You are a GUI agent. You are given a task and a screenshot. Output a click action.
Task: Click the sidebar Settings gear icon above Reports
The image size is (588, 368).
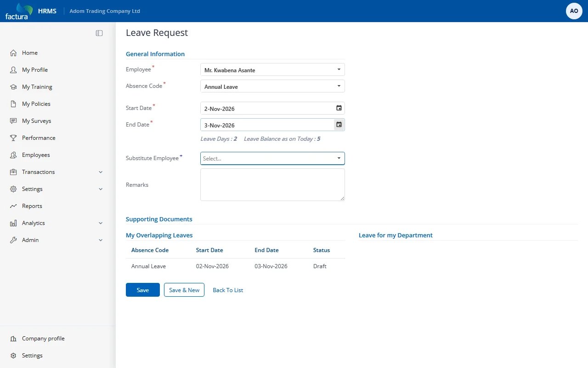[x=13, y=189]
